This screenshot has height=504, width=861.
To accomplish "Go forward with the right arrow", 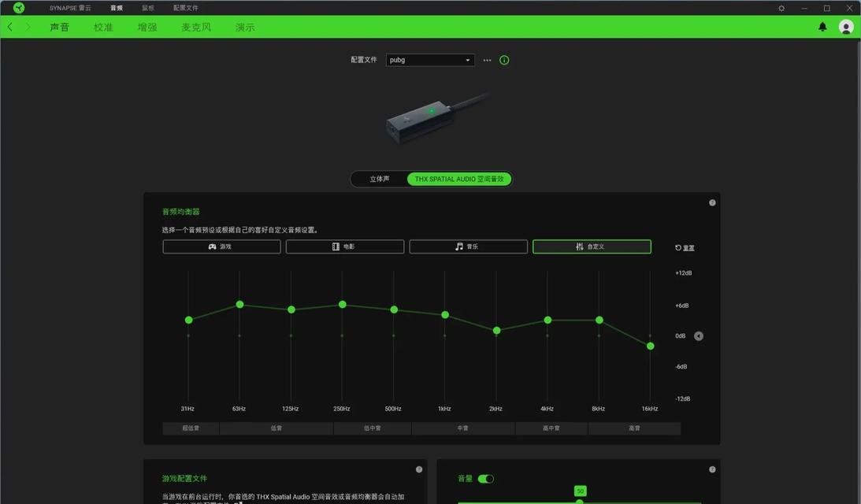I will point(28,26).
